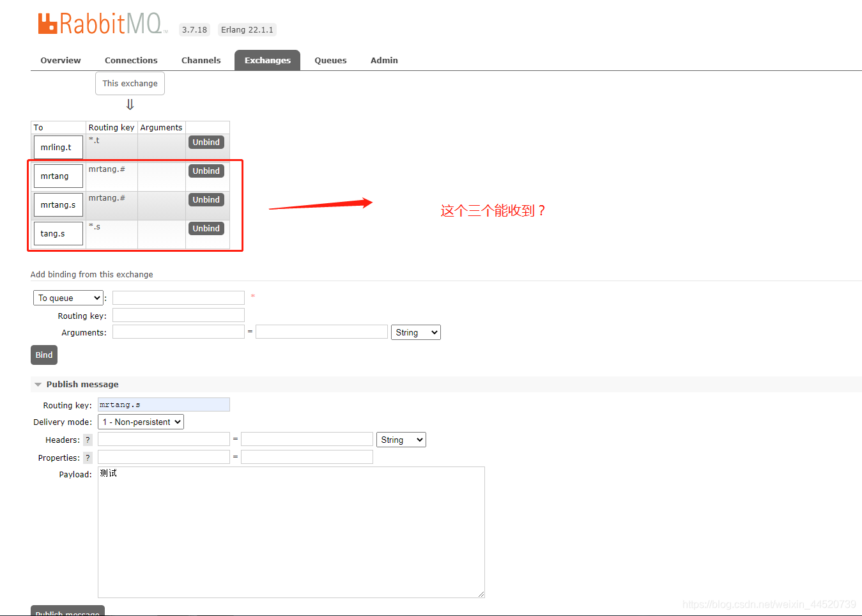Click the mrtang.# routing key in mrtang.s row

pyautogui.click(x=107, y=197)
